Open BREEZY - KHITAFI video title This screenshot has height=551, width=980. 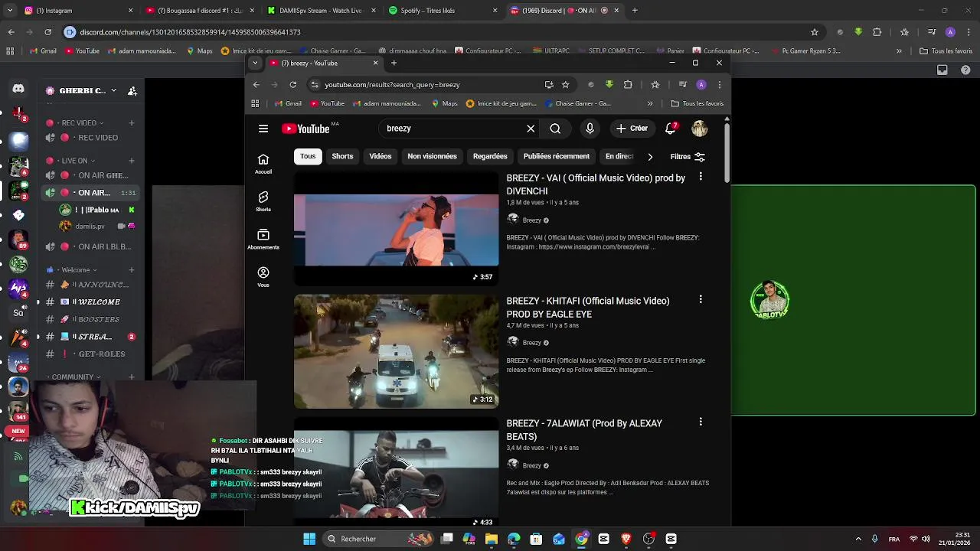[588, 308]
